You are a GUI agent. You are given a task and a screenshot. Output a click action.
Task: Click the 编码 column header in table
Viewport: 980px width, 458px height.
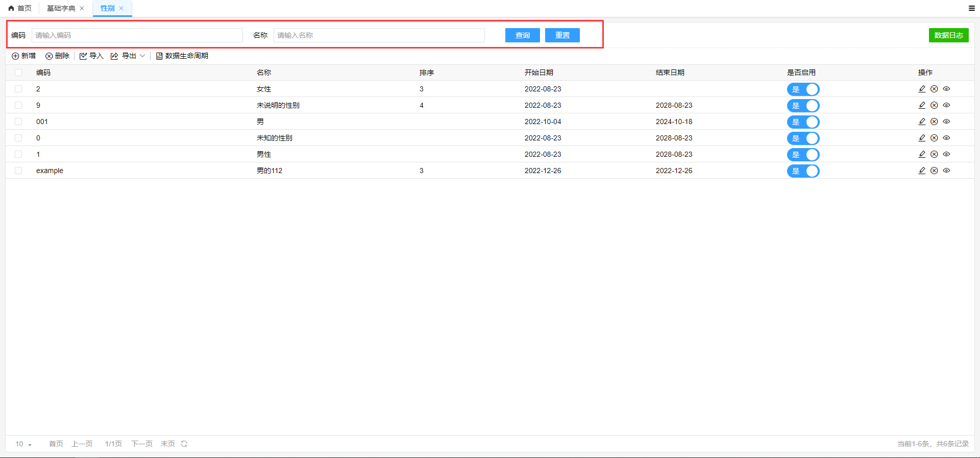point(43,73)
